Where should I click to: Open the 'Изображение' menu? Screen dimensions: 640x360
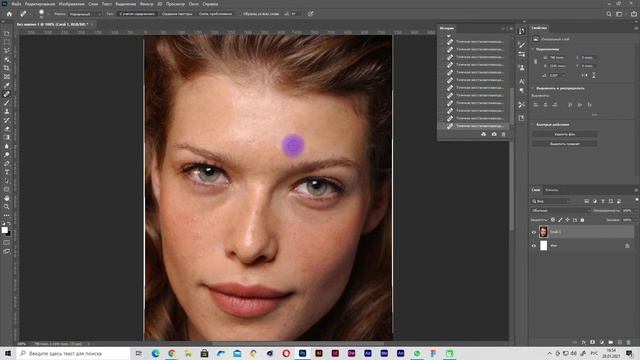[x=71, y=4]
